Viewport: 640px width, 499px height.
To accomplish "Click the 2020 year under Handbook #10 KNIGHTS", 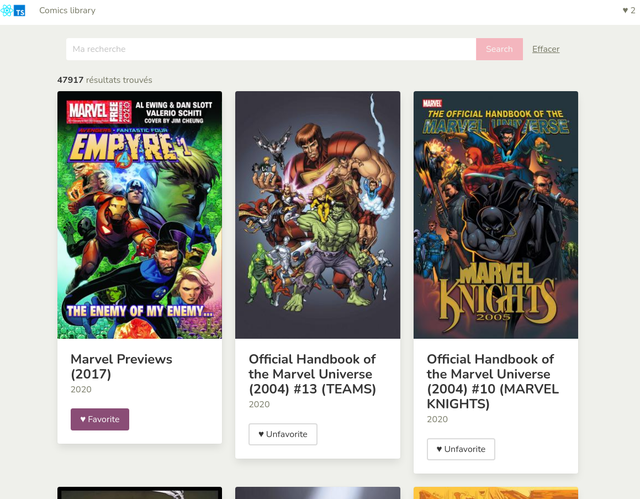I will (437, 419).
